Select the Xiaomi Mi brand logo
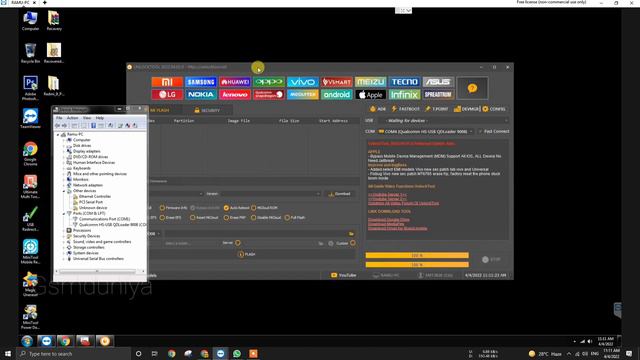 [167, 82]
